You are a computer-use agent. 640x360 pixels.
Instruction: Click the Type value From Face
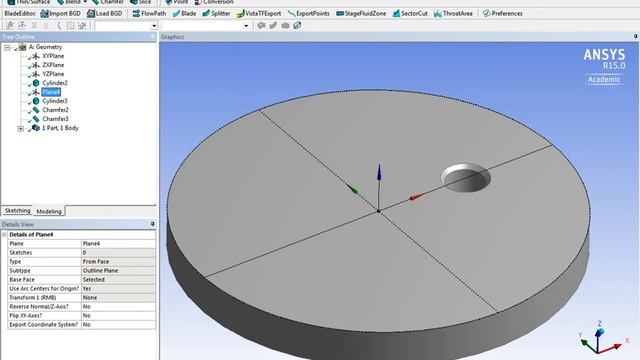click(x=118, y=262)
